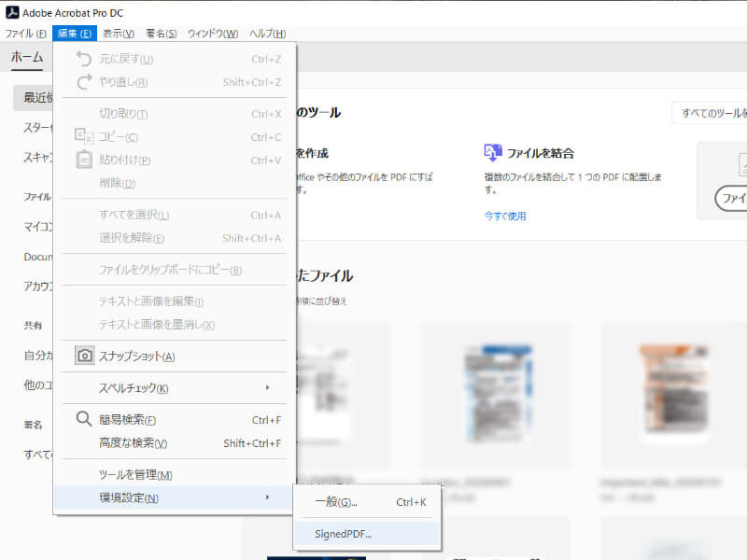Select the Docum... item in left sidebar
747x560 pixels.
(38, 257)
